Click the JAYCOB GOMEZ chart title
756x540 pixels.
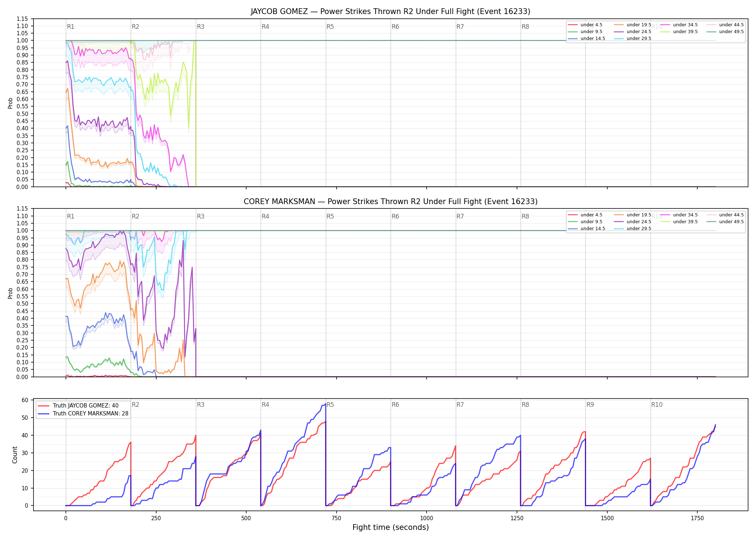(391, 12)
